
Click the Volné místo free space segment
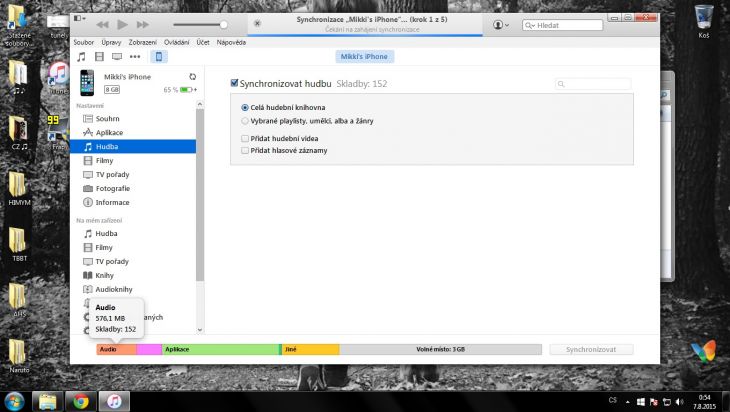point(440,349)
